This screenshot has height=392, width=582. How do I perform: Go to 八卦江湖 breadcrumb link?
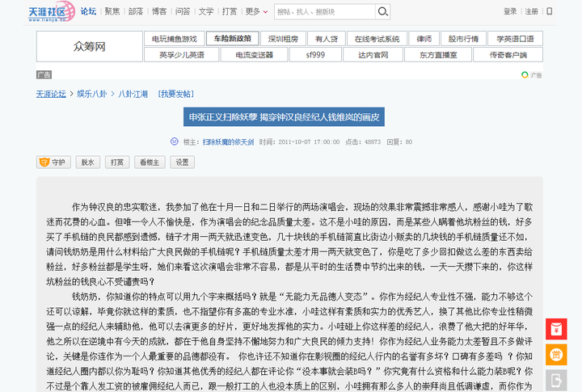coord(133,94)
